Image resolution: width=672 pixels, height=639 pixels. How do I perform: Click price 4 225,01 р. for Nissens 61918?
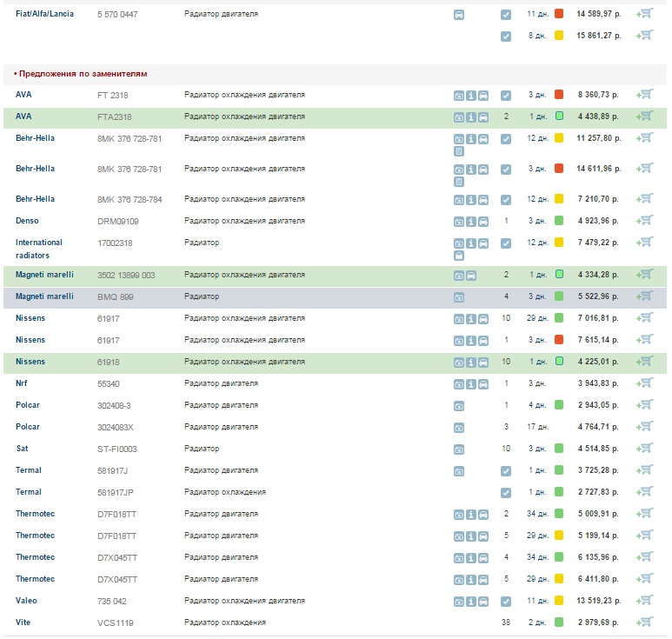(x=598, y=362)
